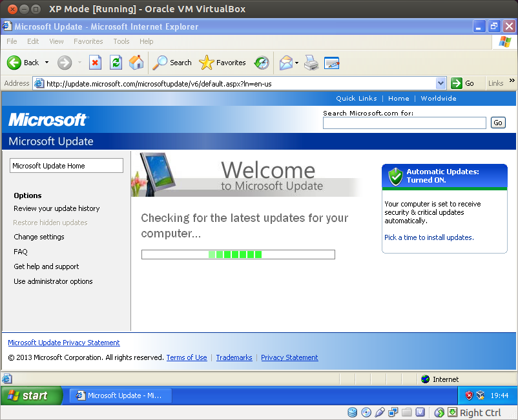Open the File menu
Screen dimensions: 518x420
click(12, 41)
